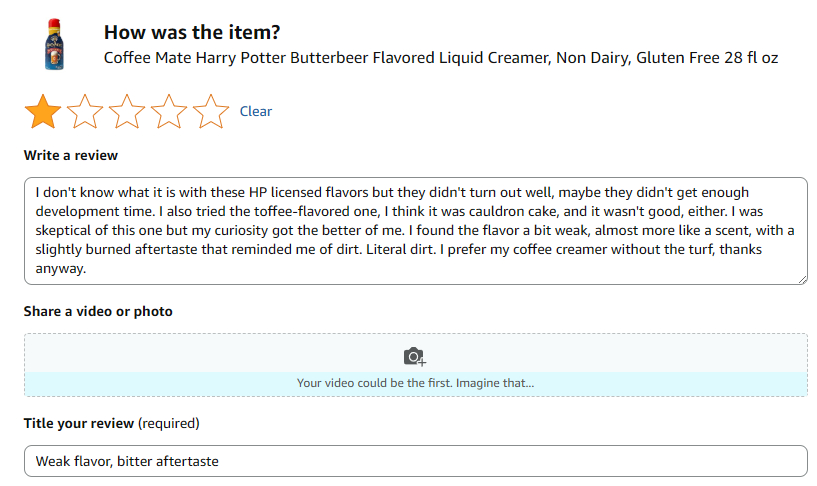Viewport: 817px width, 486px height.
Task: Open the Coffee Mate product thumbnail
Action: [x=52, y=44]
